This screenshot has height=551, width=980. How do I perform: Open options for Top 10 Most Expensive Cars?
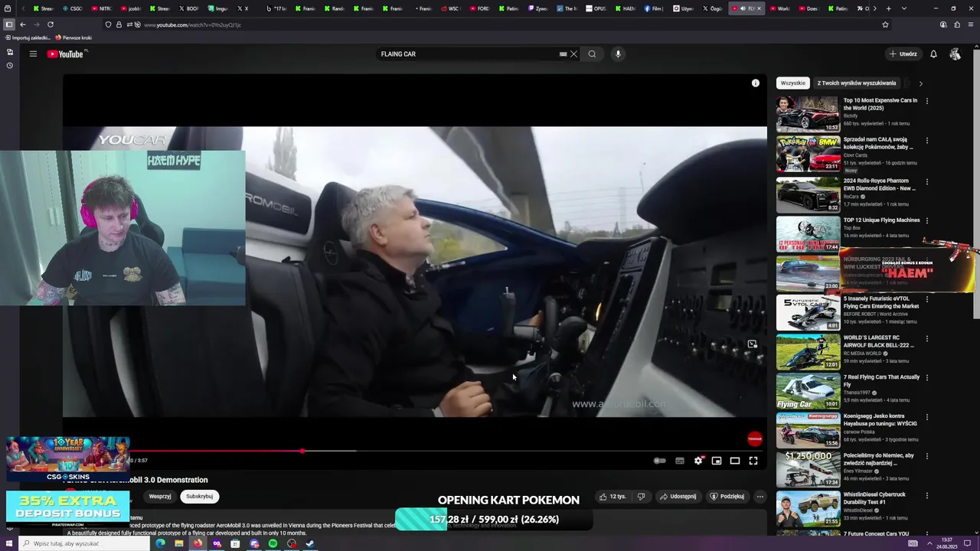tap(927, 101)
